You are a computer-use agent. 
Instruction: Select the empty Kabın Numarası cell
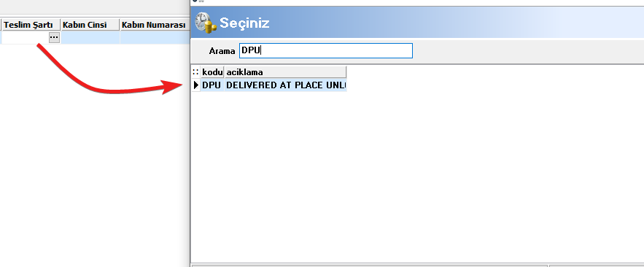[155, 37]
